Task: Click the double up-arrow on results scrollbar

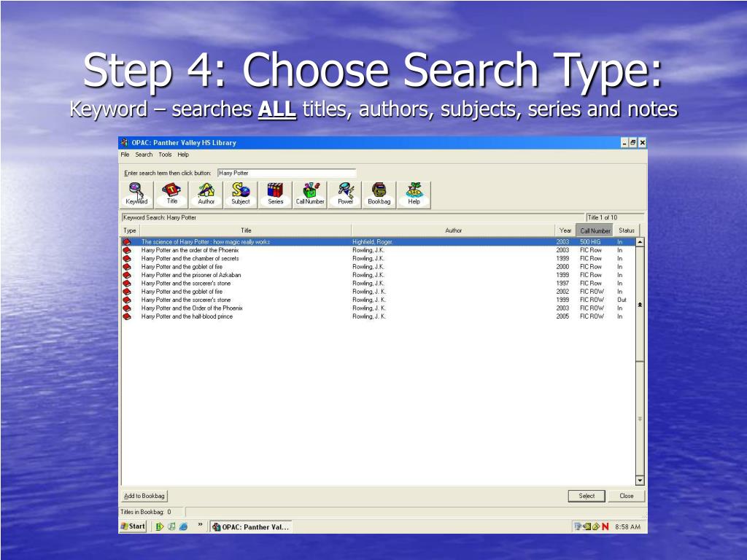Action: tap(640, 305)
